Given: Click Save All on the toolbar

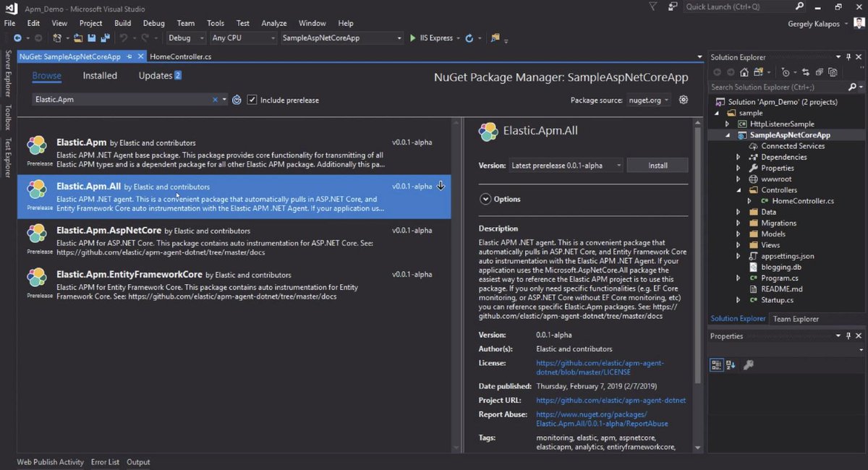Looking at the screenshot, I should pyautogui.click(x=106, y=38).
